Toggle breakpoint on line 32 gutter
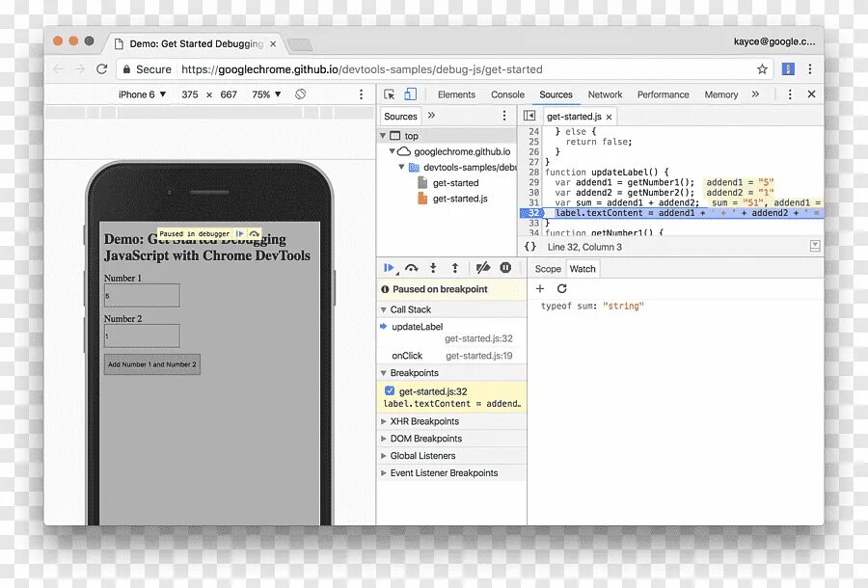The width and height of the screenshot is (868, 588). tap(532, 213)
